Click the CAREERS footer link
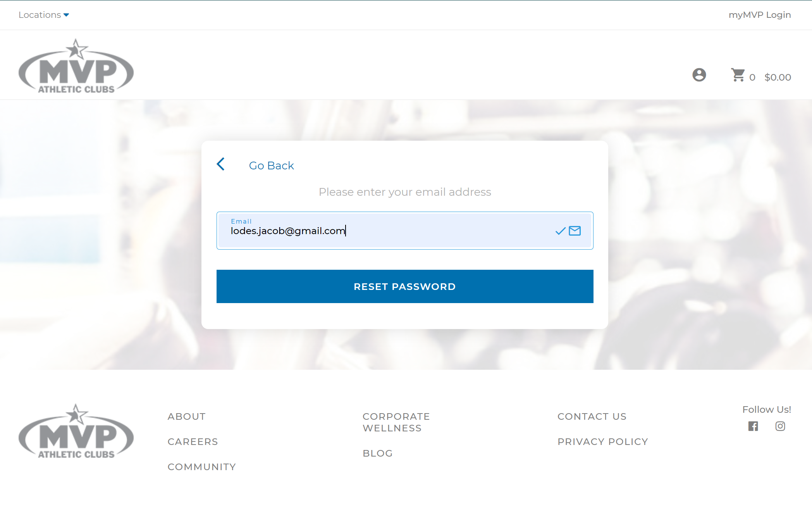The width and height of the screenshot is (812, 512). click(x=192, y=441)
